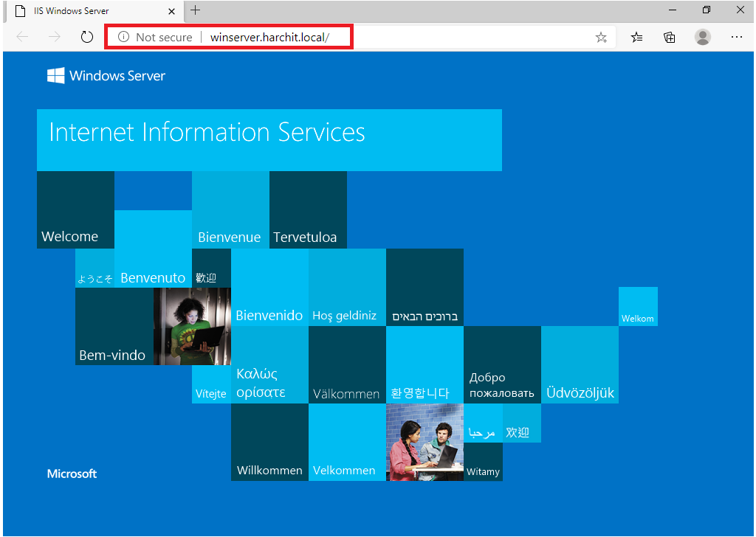Add this page to favorites star

tap(601, 37)
